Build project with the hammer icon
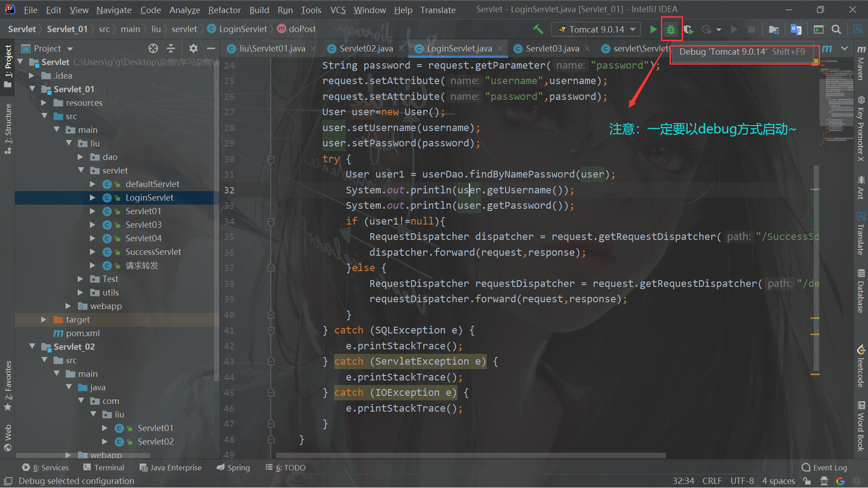 (x=538, y=29)
